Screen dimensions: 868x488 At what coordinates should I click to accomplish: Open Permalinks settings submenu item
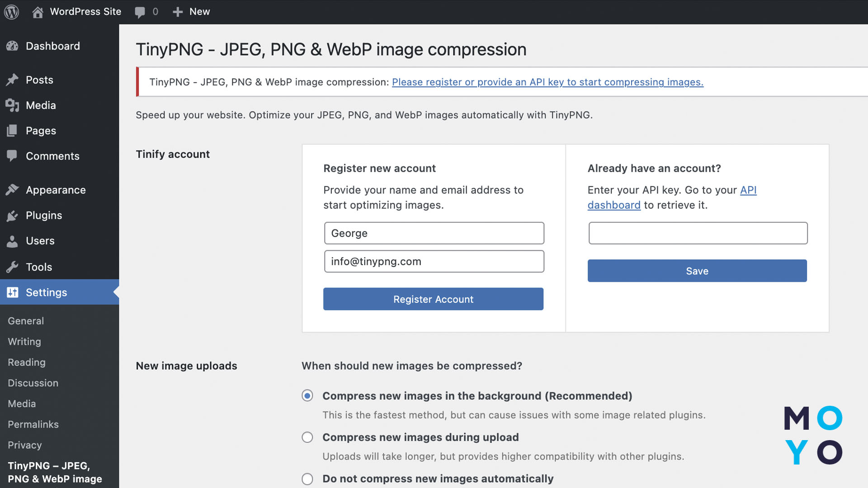click(x=33, y=424)
